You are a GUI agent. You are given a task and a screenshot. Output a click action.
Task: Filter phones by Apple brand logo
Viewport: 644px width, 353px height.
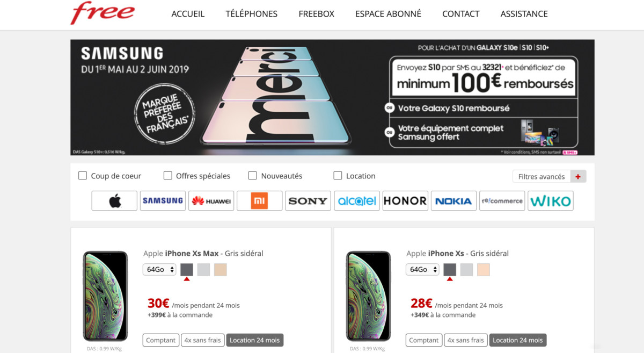pos(114,201)
